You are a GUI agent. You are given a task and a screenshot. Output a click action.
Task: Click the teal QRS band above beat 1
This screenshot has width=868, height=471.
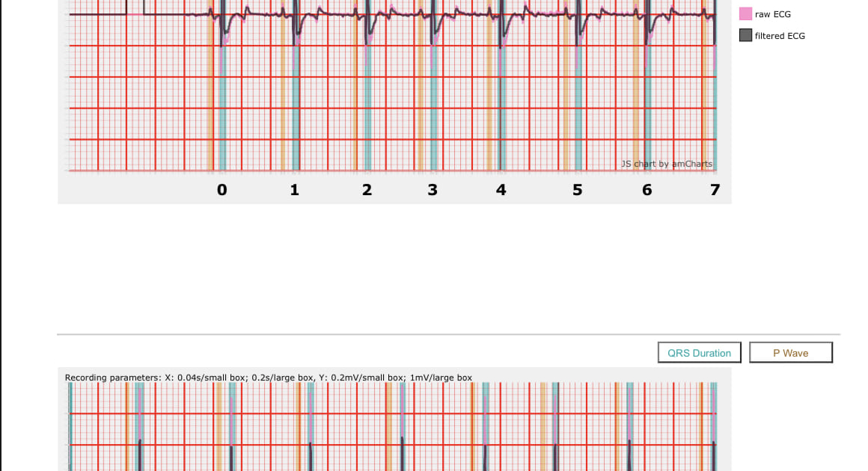[296, 112]
